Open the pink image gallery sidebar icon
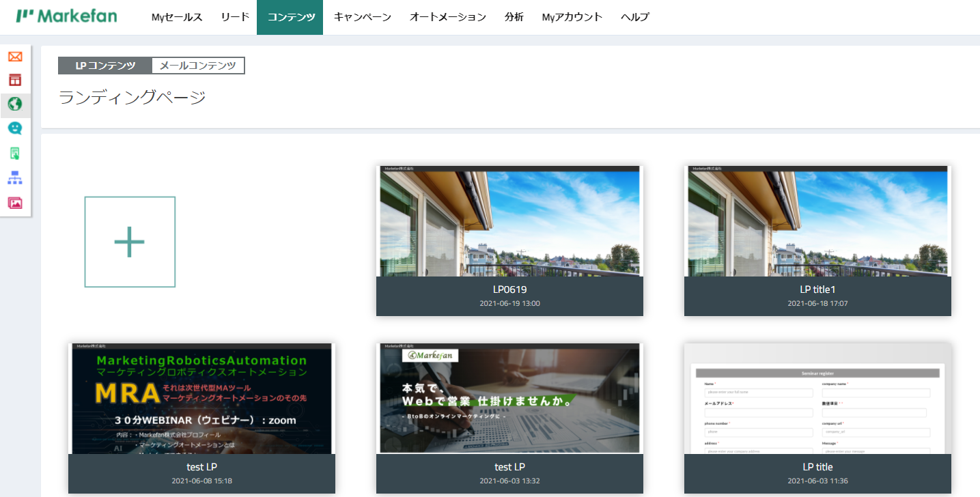The width and height of the screenshot is (980, 497). coord(15,203)
